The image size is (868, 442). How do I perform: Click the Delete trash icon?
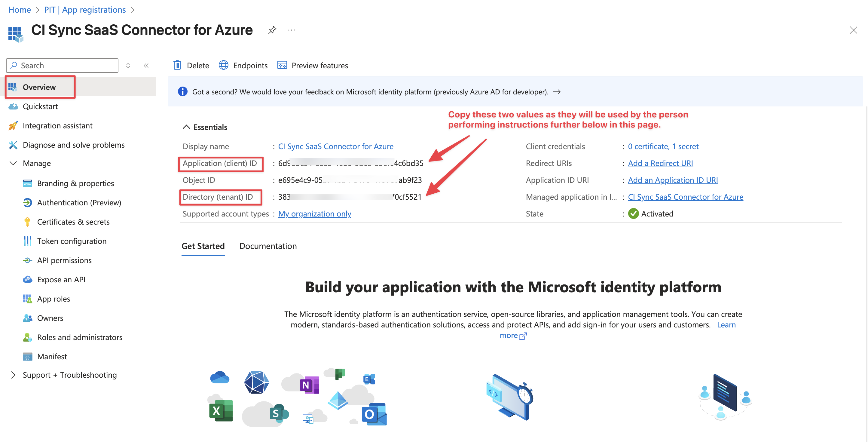(177, 65)
